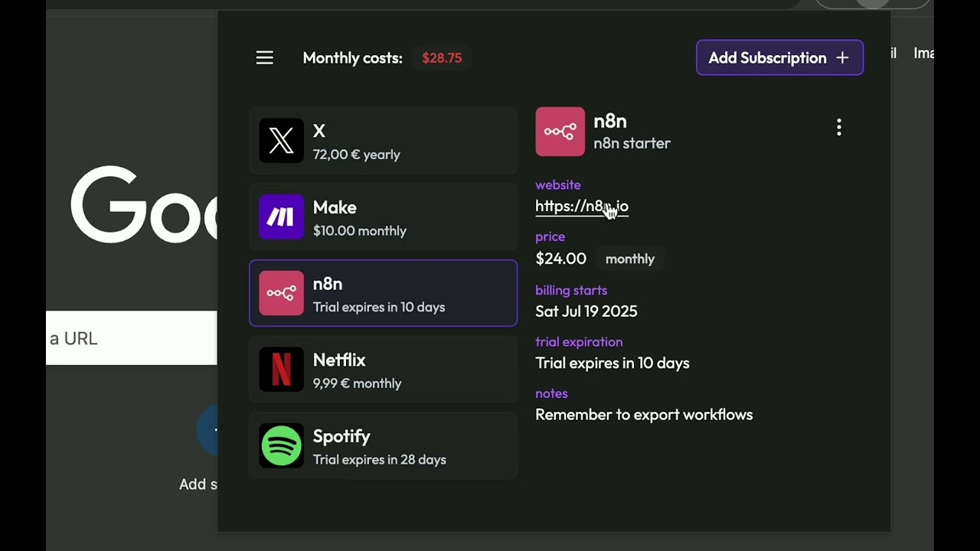This screenshot has width=980, height=551.
Task: Click the $24.00 price value
Action: (x=560, y=259)
